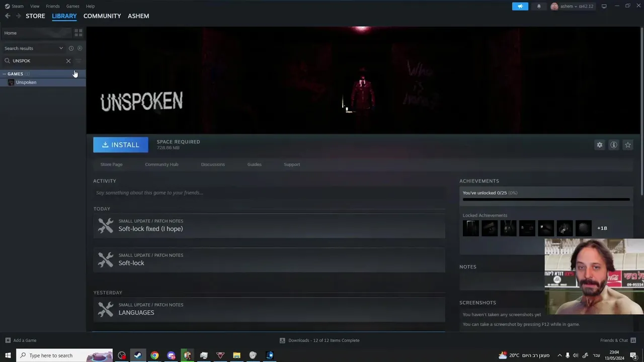644x362 pixels.
Task: Click the UNSPOK search field
Action: 38,61
